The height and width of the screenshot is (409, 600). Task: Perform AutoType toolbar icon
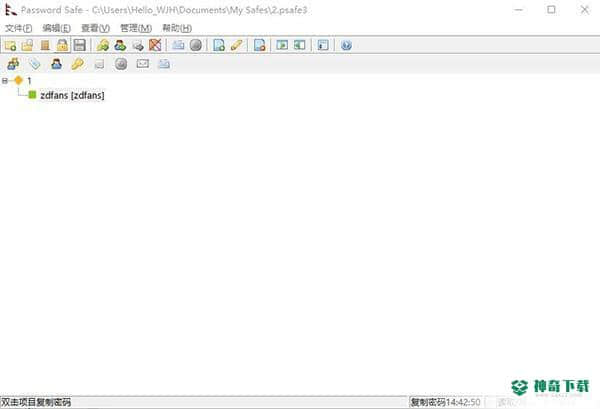point(178,45)
